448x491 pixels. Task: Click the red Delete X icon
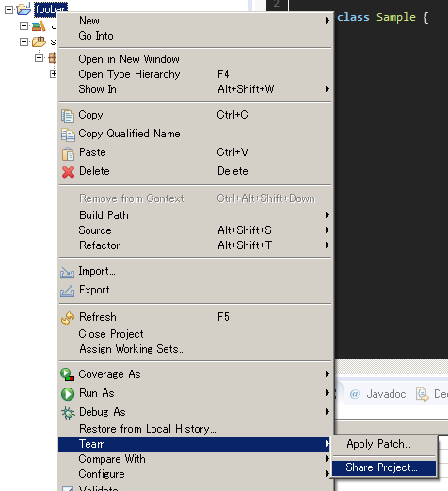[x=68, y=172]
